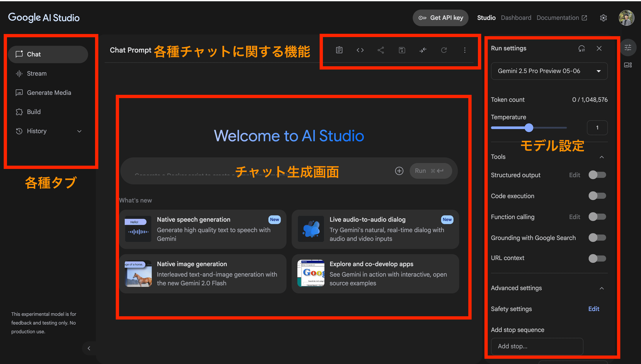Click the compare mode arrows icon
Viewport: 641px width, 364px height.
click(423, 50)
